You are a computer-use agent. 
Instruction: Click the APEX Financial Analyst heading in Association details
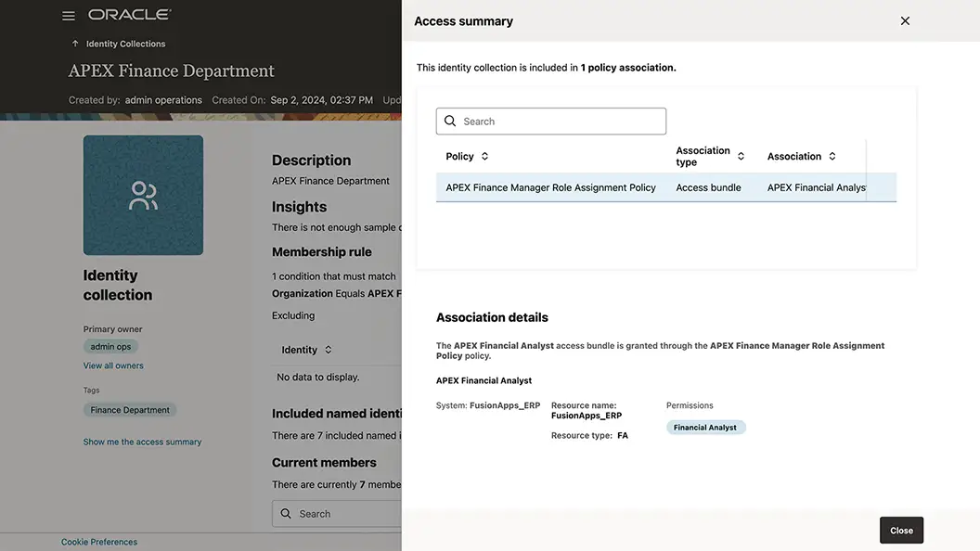[484, 380]
